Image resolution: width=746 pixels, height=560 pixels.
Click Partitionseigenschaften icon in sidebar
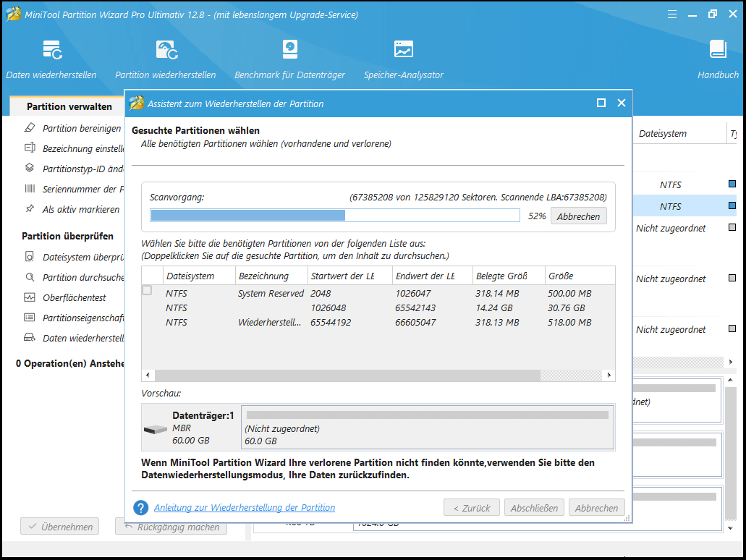pyautogui.click(x=30, y=318)
